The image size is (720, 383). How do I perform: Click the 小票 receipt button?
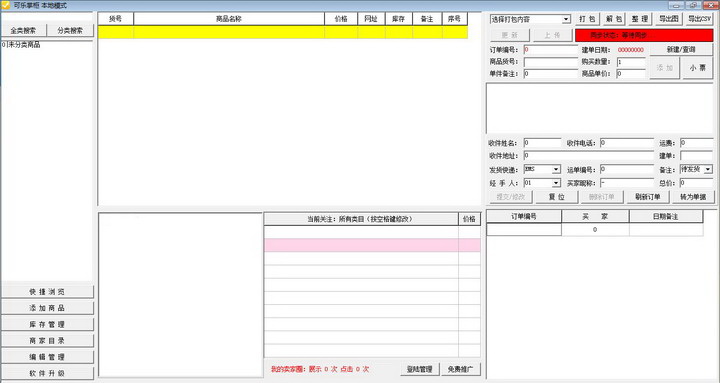(698, 68)
